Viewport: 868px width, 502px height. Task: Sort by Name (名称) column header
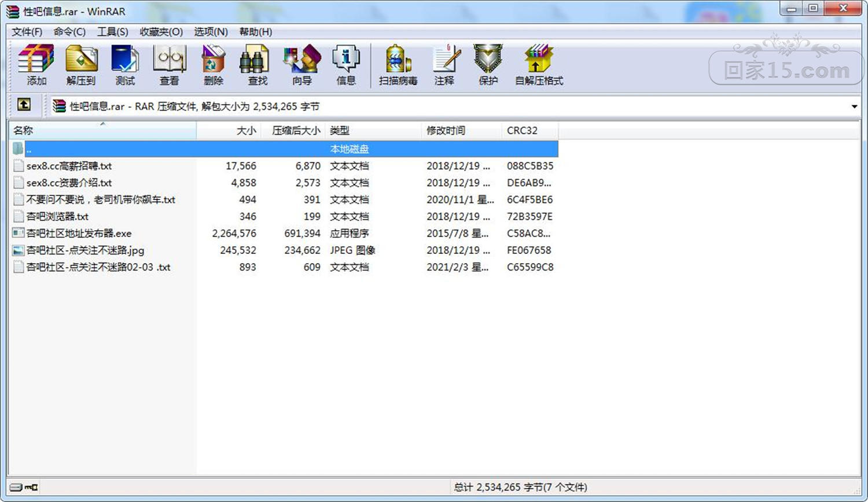(102, 130)
